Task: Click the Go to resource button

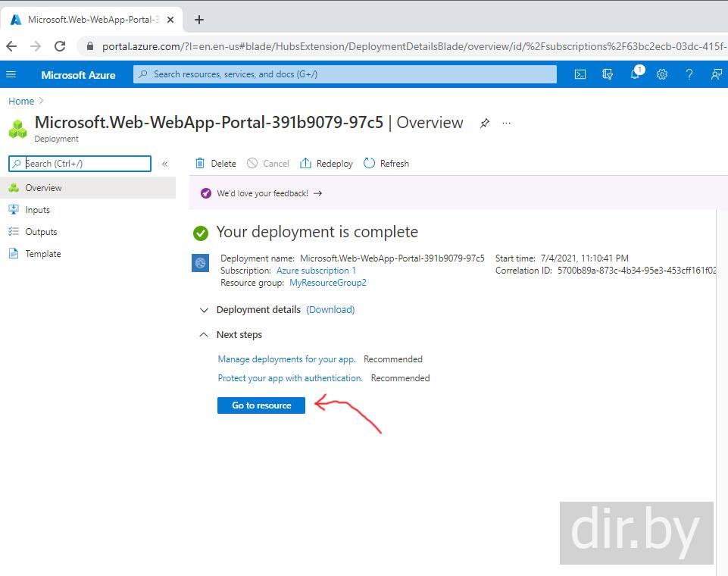Action: click(x=261, y=405)
